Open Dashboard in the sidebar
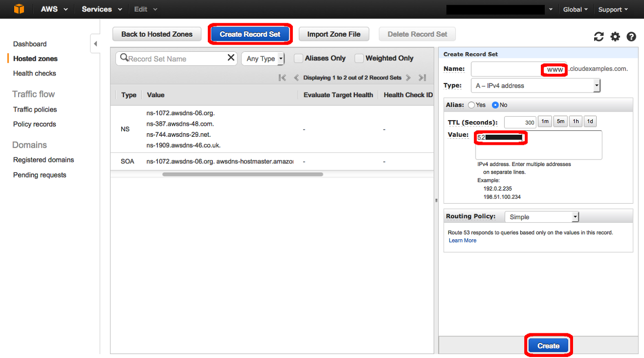The width and height of the screenshot is (644, 358). (30, 44)
